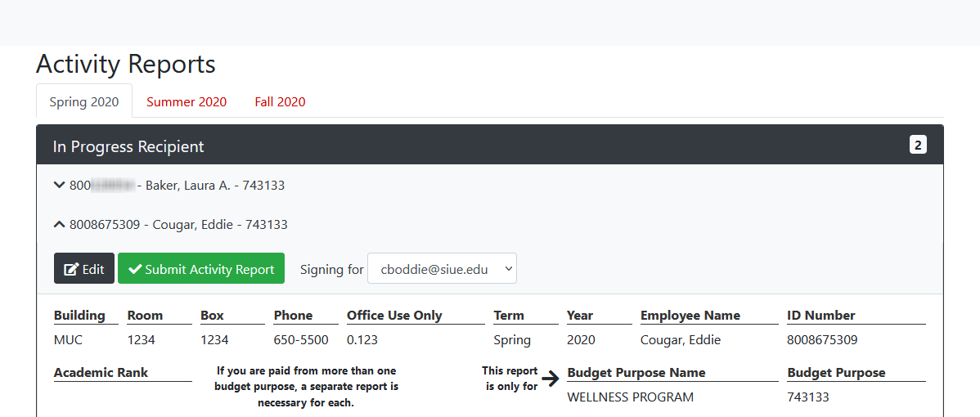Image resolution: width=980 pixels, height=417 pixels.
Task: Select the Spring 2020 tab
Action: point(84,102)
